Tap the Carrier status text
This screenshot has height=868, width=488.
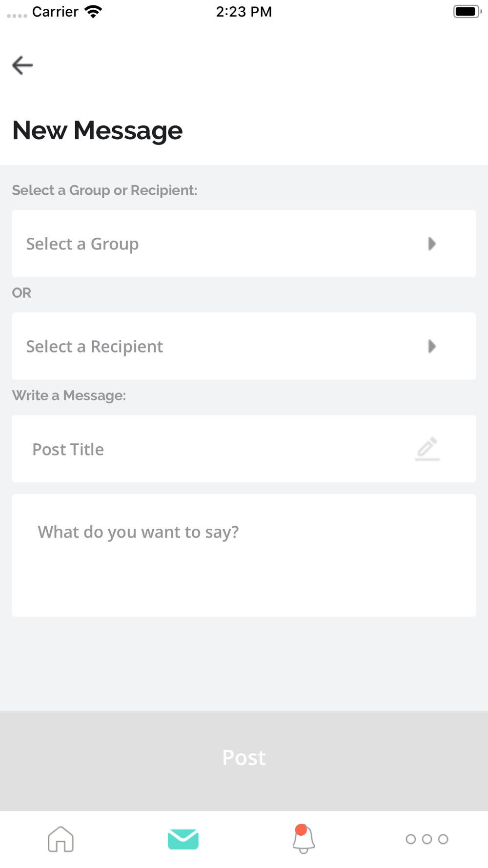tap(55, 12)
